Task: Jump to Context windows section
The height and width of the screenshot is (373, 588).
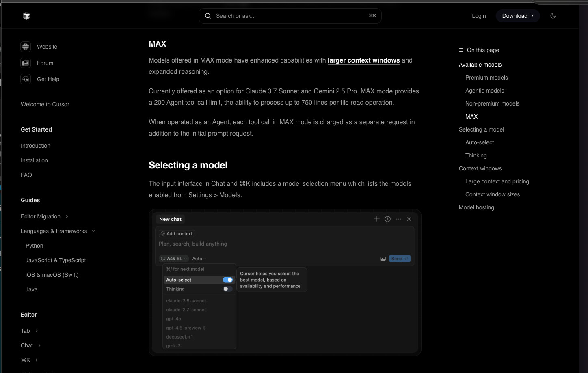Action: pos(480,168)
